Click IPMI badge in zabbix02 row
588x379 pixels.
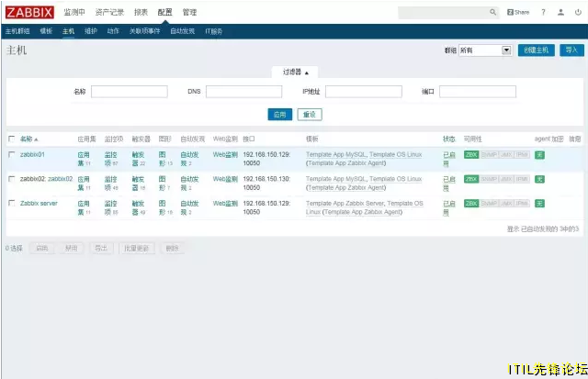point(522,179)
